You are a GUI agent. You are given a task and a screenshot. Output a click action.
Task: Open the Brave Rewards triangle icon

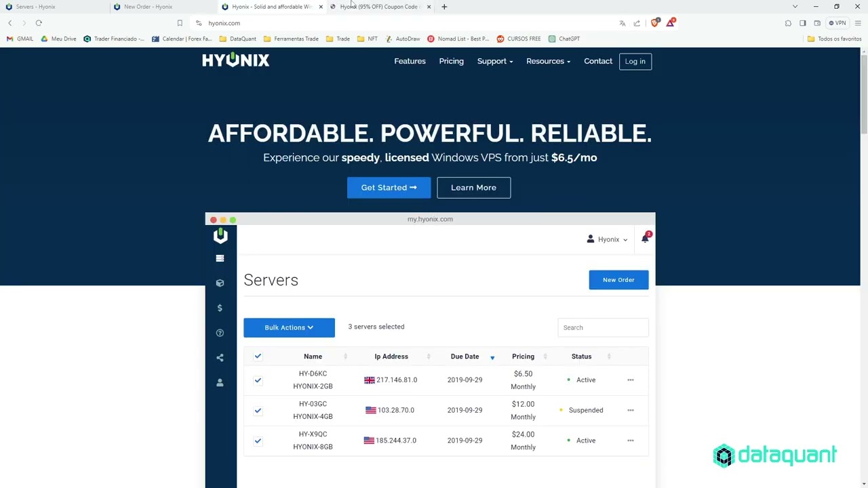point(670,22)
